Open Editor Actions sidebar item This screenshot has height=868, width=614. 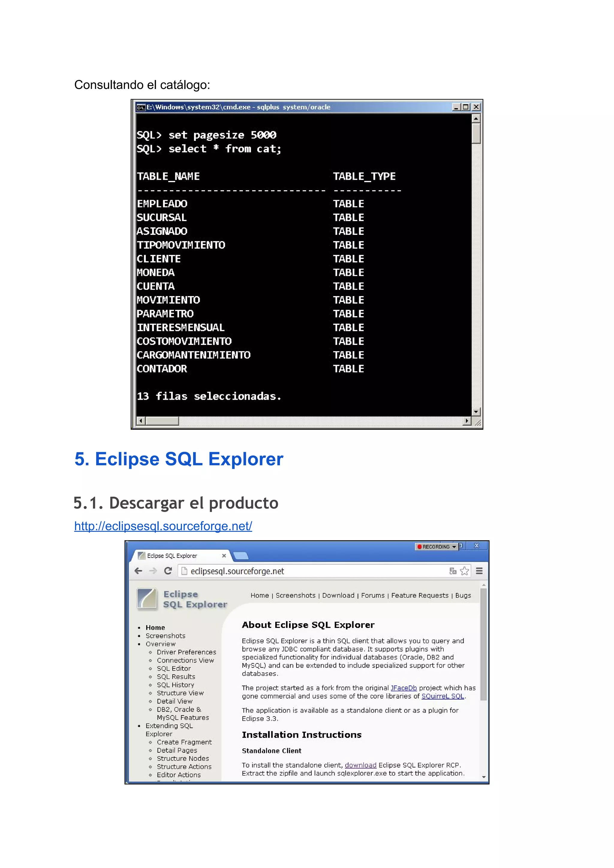coord(179,775)
